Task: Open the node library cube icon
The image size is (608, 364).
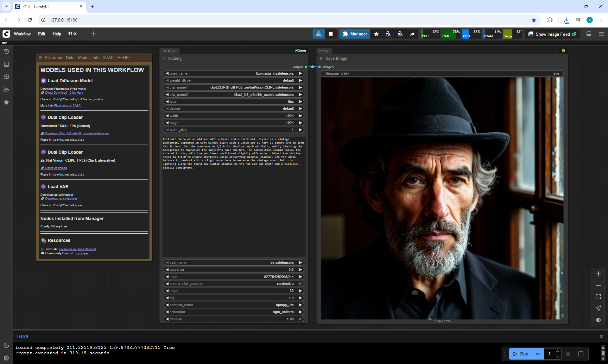Action: [6, 77]
